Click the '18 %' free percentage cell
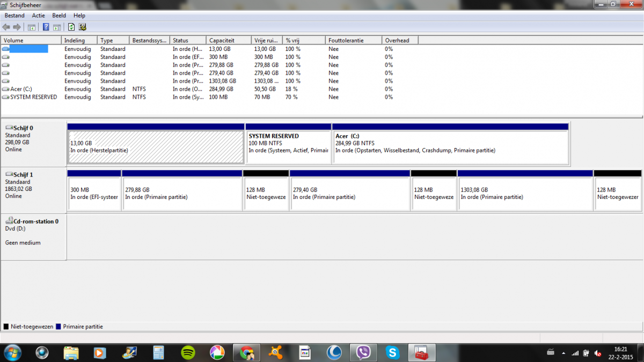Viewport: 644px width, 362px height. (292, 89)
